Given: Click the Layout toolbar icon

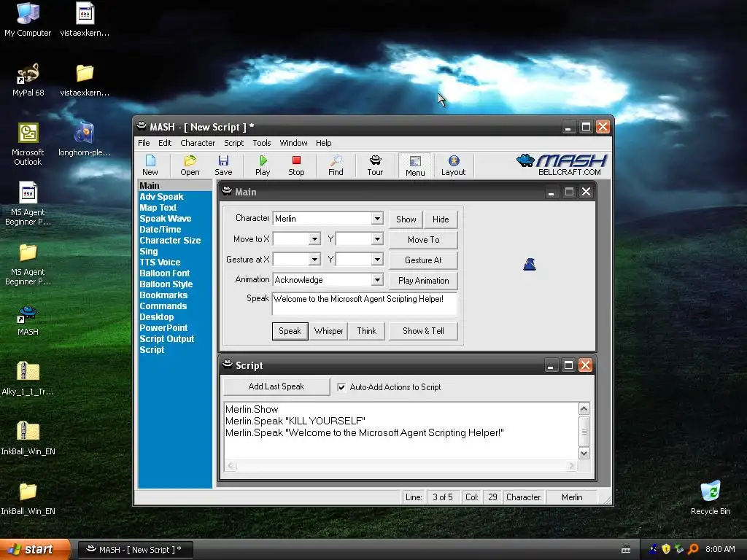Looking at the screenshot, I should click(x=453, y=165).
